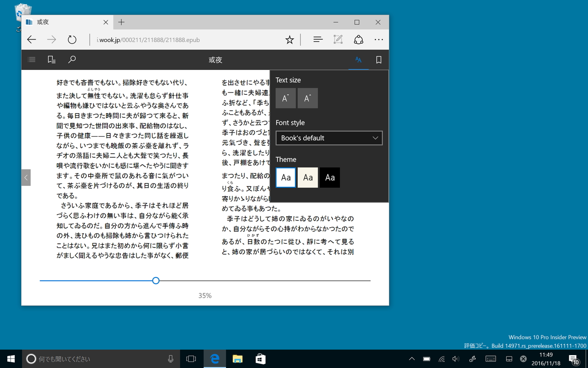Open the search within book tool
This screenshot has width=588, height=368.
point(72,59)
